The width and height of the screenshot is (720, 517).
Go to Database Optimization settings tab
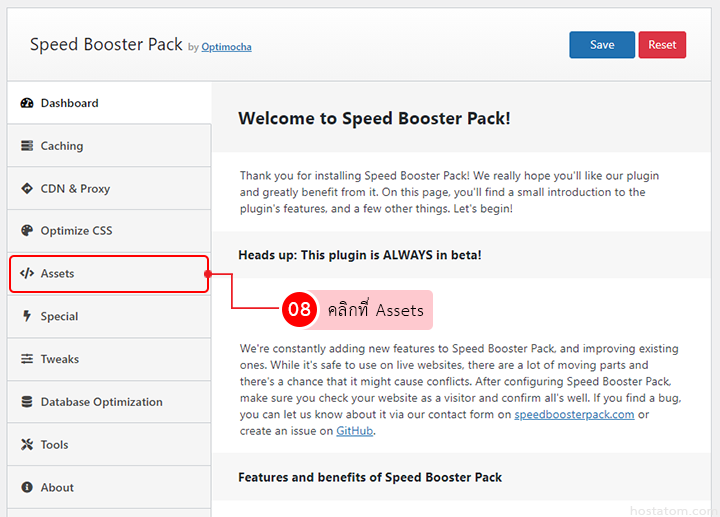click(101, 402)
